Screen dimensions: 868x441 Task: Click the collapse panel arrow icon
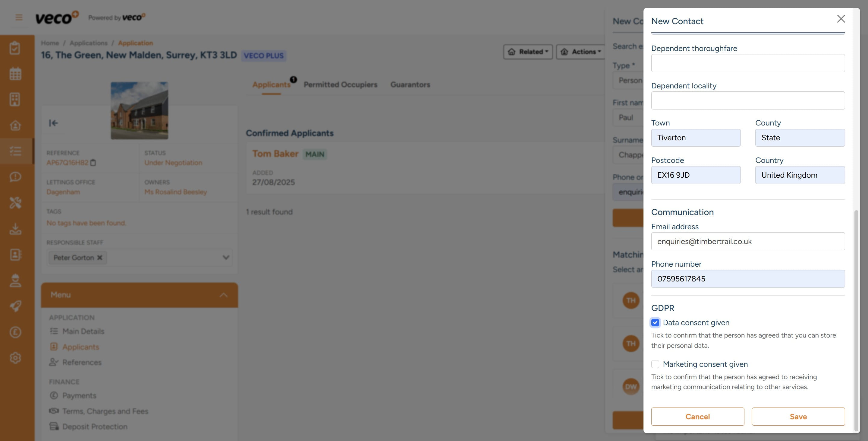(x=53, y=123)
